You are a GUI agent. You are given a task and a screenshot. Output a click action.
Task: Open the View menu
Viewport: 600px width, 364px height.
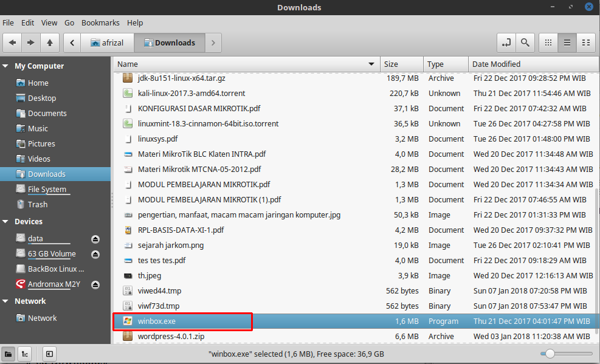tap(49, 23)
